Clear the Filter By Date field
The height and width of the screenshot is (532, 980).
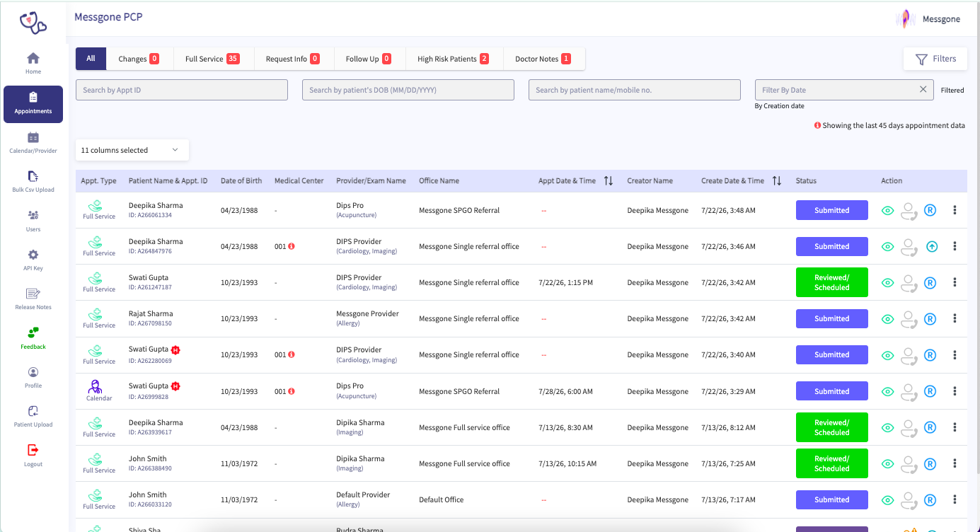click(x=923, y=89)
